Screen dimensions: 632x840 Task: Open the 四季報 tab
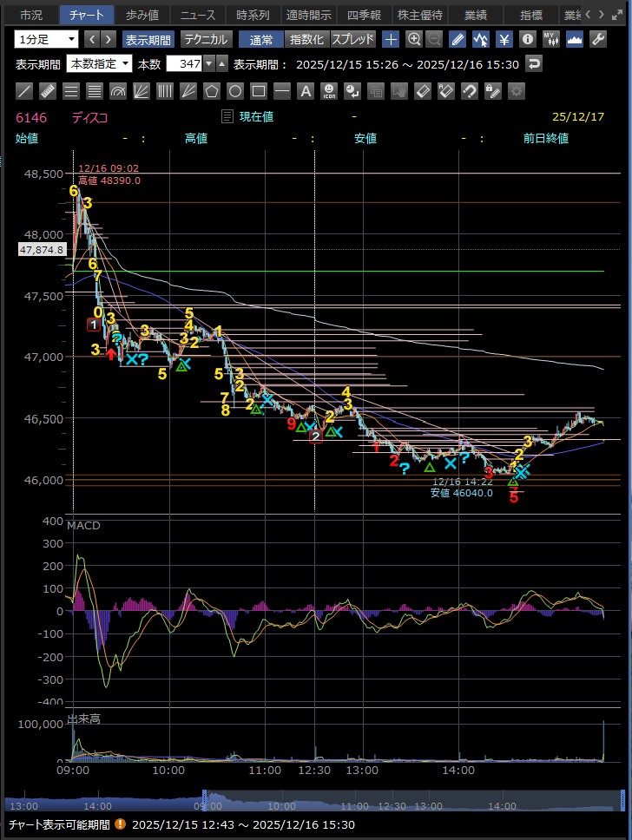coord(364,15)
